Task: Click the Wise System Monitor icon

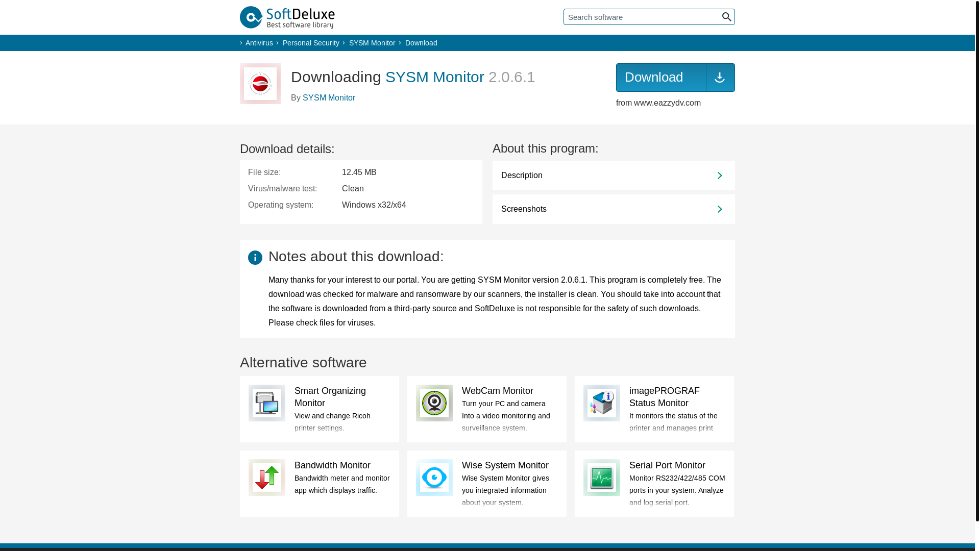Action: pos(434,478)
